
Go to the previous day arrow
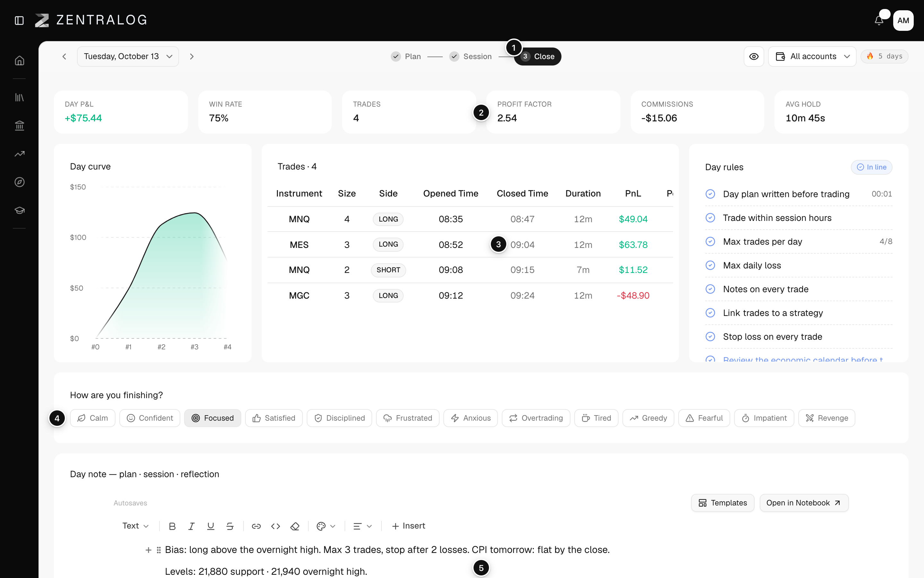point(64,57)
